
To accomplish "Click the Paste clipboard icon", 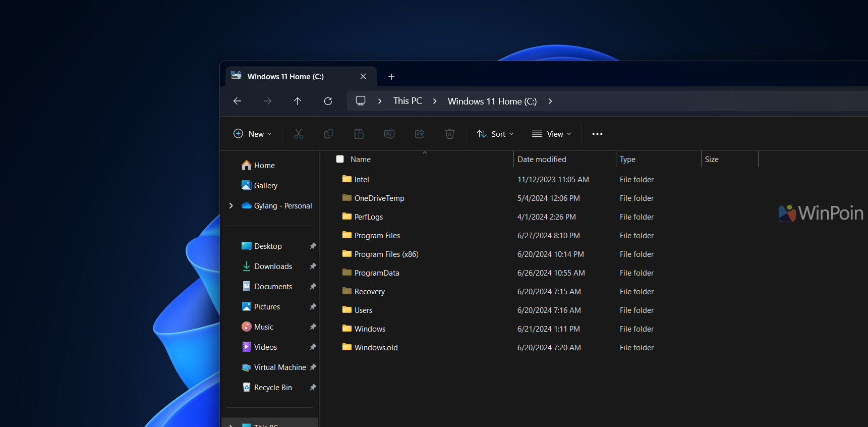I will click(x=359, y=134).
